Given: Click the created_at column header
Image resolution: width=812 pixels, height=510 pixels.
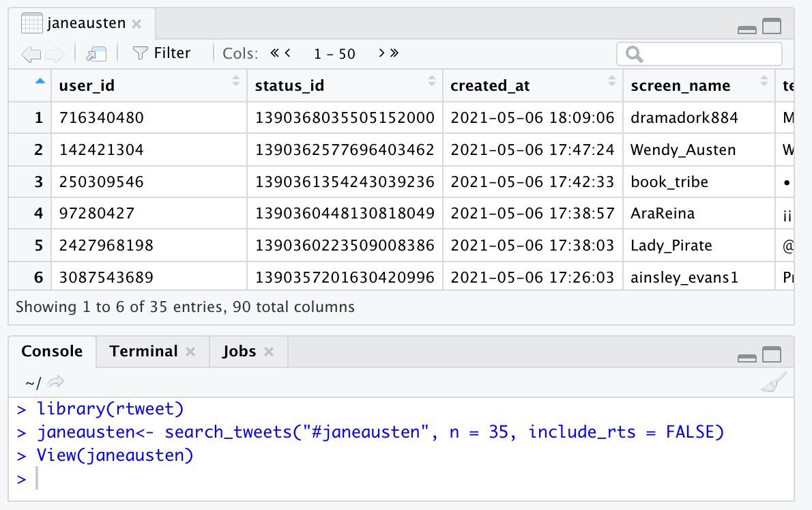Looking at the screenshot, I should pos(533,85).
